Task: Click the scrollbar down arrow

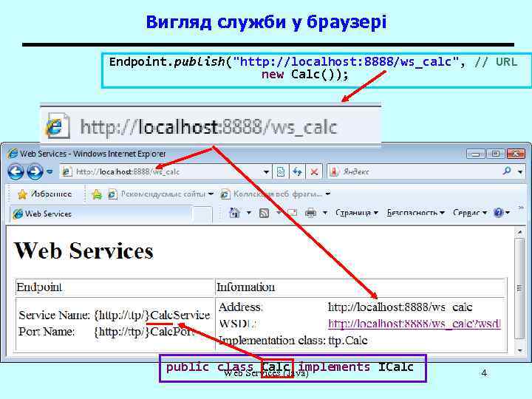Action: [x=519, y=350]
